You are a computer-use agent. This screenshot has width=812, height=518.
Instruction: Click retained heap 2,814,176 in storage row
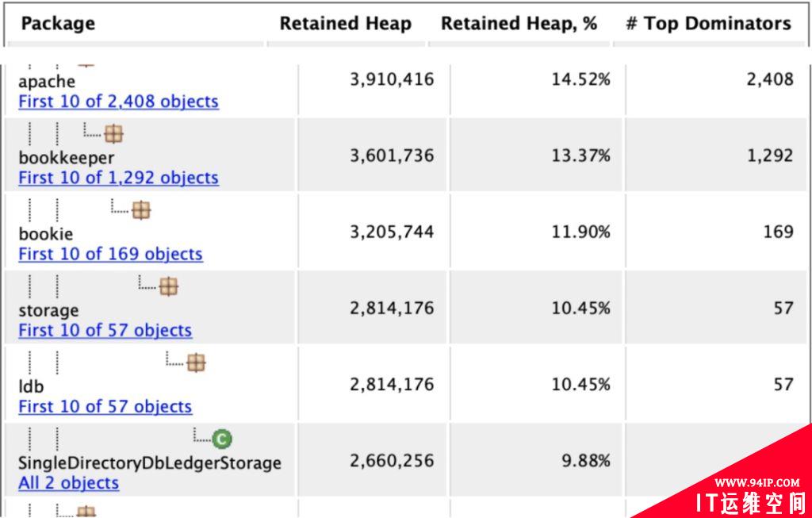(x=392, y=309)
